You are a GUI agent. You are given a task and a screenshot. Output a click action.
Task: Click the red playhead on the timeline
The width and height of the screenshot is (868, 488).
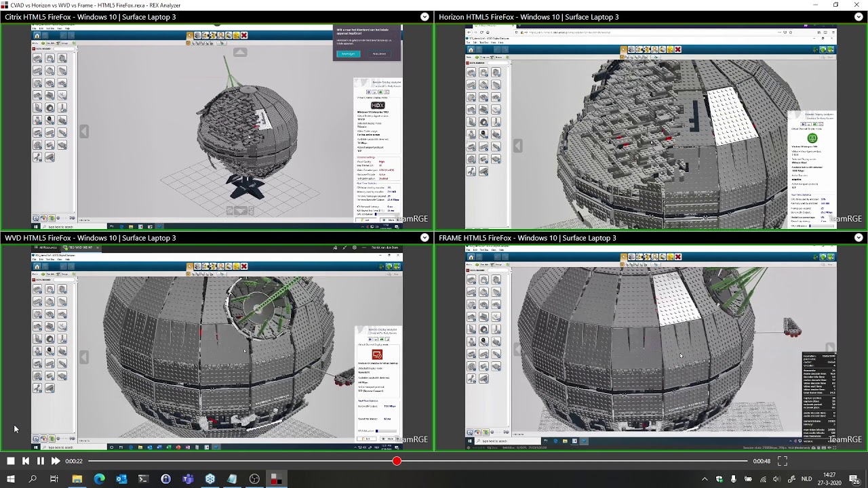(397, 461)
